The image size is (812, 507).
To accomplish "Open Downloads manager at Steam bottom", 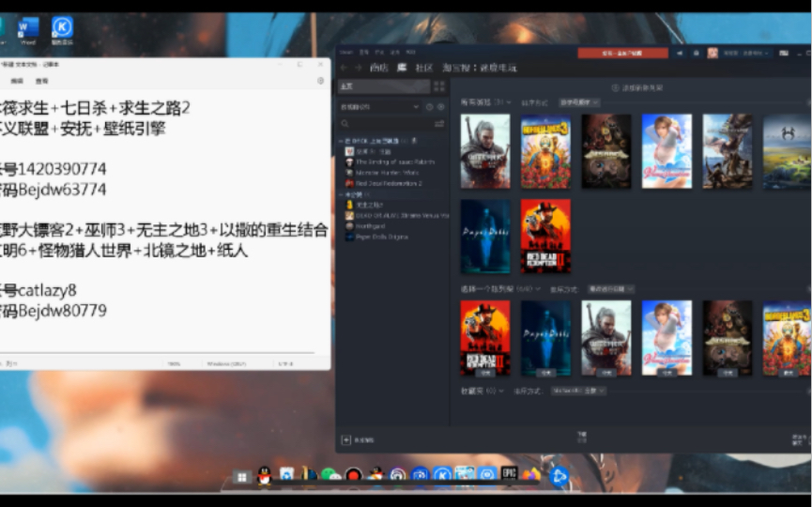I will pos(582,438).
